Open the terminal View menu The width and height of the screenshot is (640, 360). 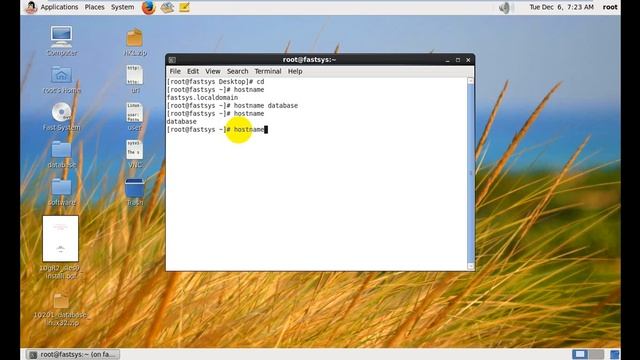tap(213, 71)
